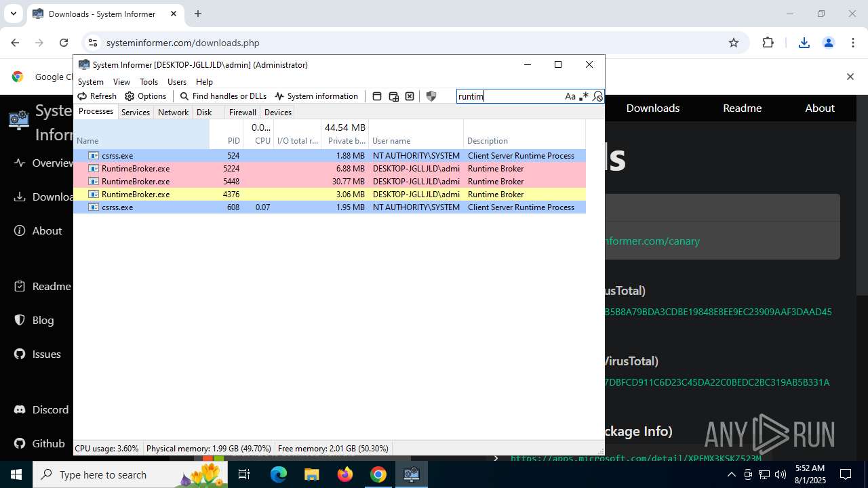Select RuntimeBroker.exe with PID 4376
This screenshot has width=868, height=488.
(x=330, y=195)
